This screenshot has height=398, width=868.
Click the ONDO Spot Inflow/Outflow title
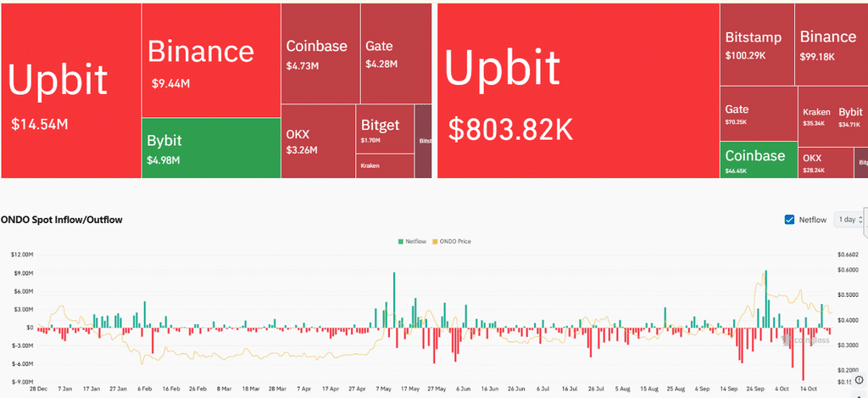(x=61, y=220)
